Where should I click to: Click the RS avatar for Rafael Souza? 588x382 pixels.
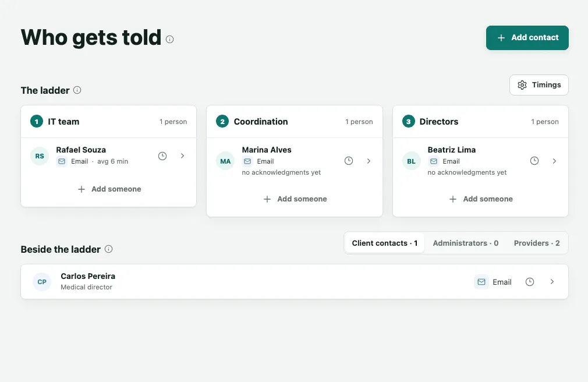click(x=40, y=156)
